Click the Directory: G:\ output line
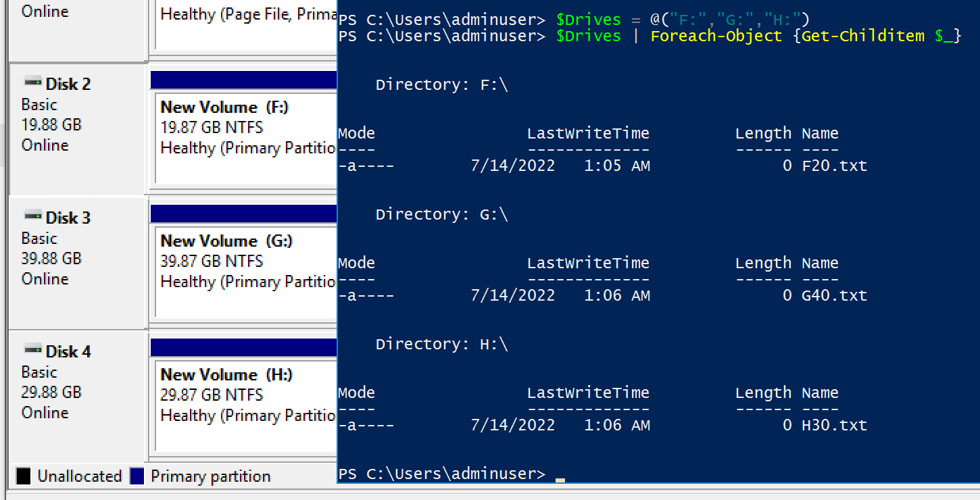This screenshot has height=500, width=980. click(x=441, y=214)
